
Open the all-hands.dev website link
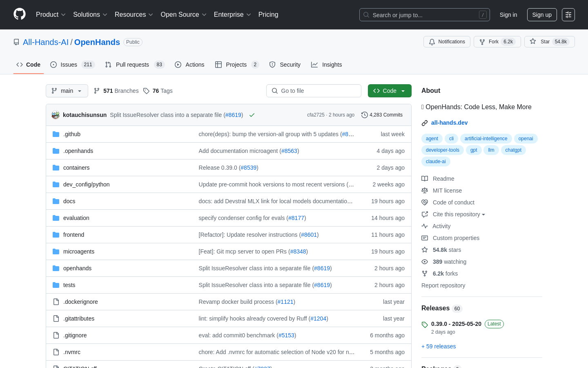[449, 123]
